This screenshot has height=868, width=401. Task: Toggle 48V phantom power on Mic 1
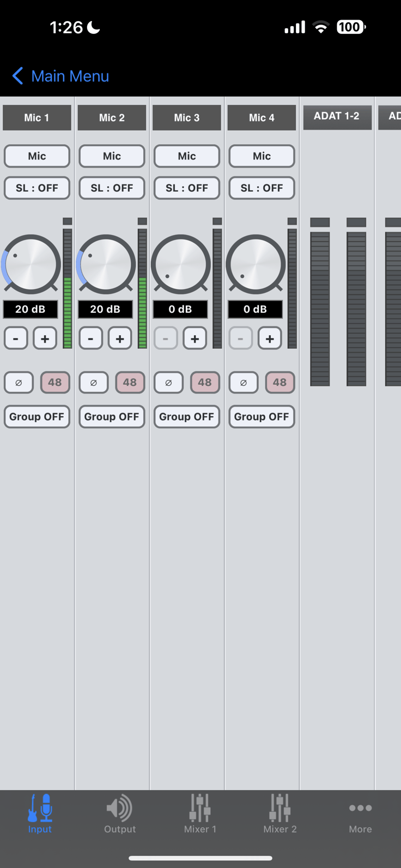click(x=55, y=383)
